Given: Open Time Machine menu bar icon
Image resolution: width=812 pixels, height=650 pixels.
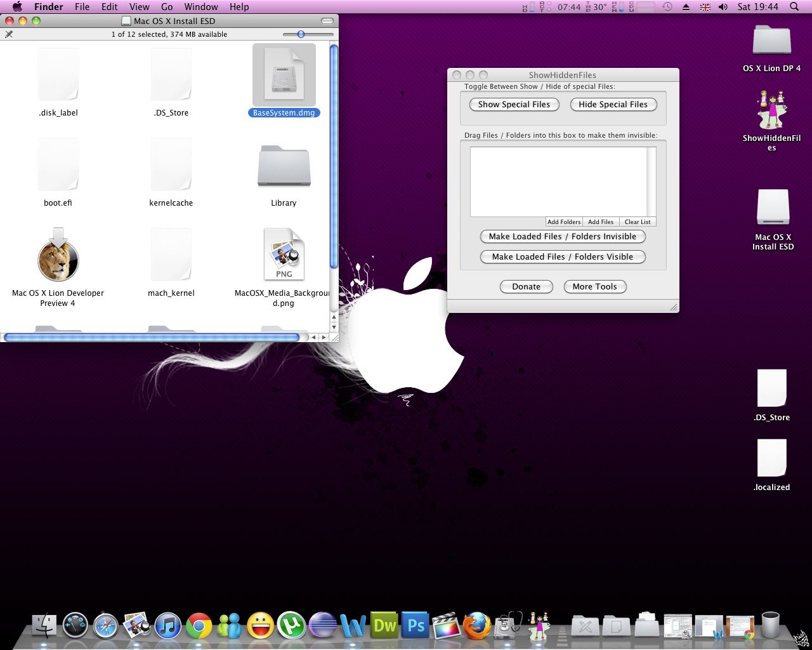Looking at the screenshot, I should coord(667,7).
